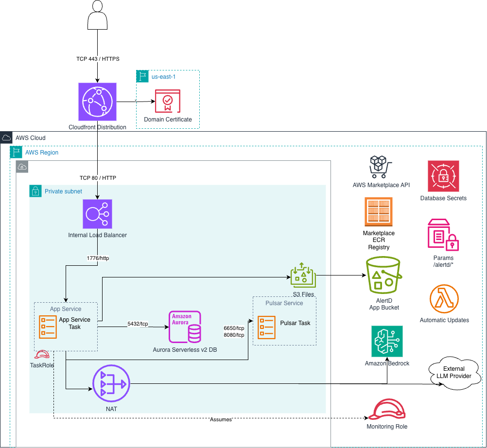Click the '5432/tcp' connection label
Screen dimensions: 487x448
click(138, 324)
